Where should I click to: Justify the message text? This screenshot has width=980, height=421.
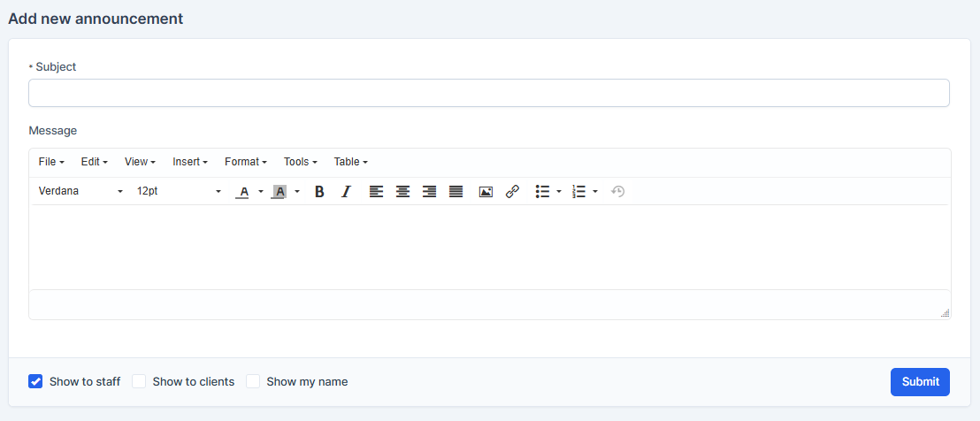click(456, 191)
